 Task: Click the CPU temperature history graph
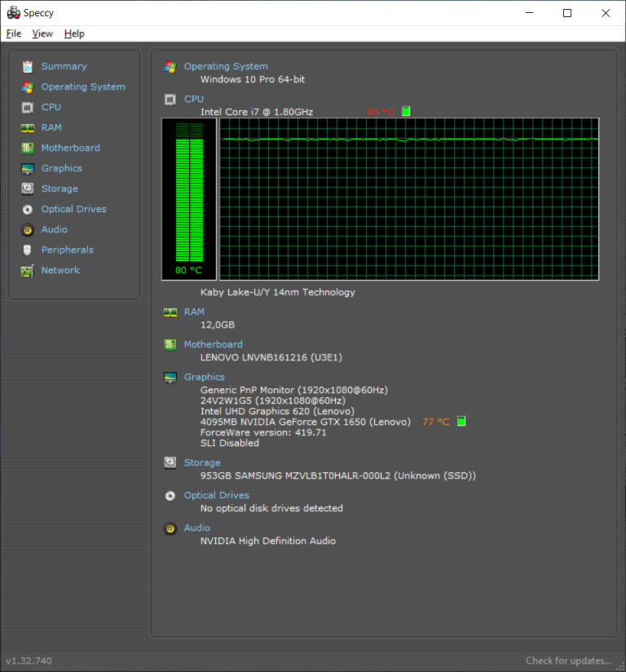coord(409,199)
